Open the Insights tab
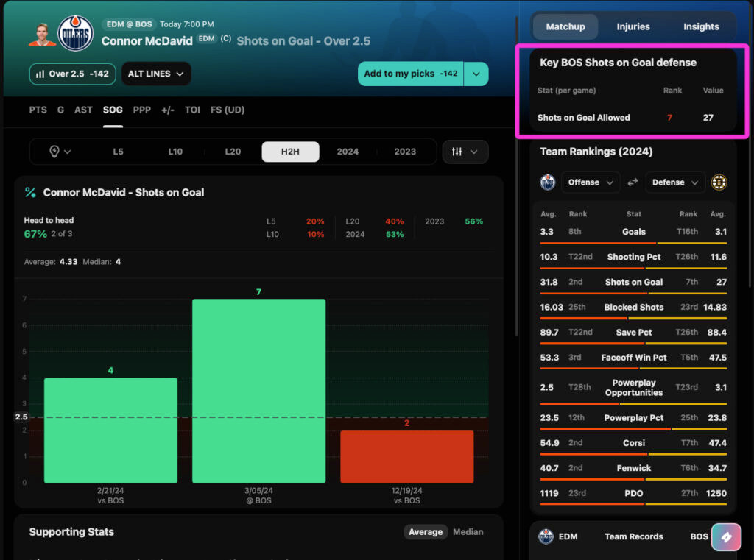 pyautogui.click(x=701, y=27)
